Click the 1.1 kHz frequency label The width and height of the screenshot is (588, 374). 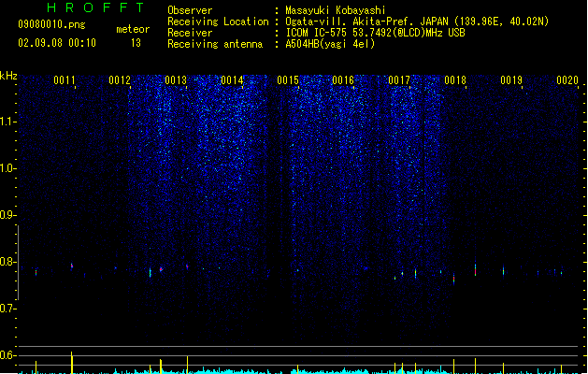pos(7,122)
